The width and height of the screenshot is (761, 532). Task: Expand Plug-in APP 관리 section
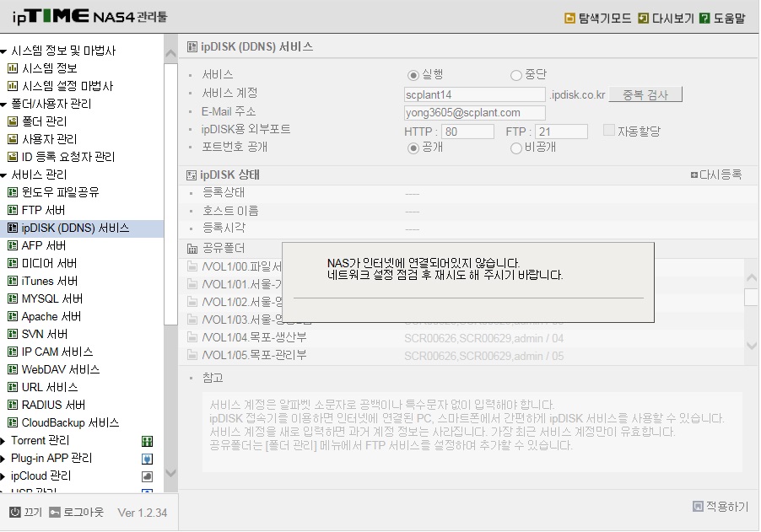tap(3, 459)
